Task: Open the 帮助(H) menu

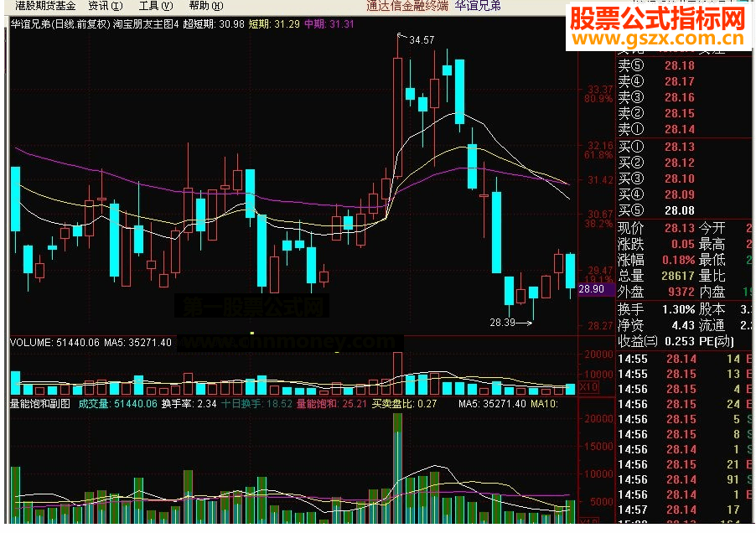Action: (x=206, y=6)
